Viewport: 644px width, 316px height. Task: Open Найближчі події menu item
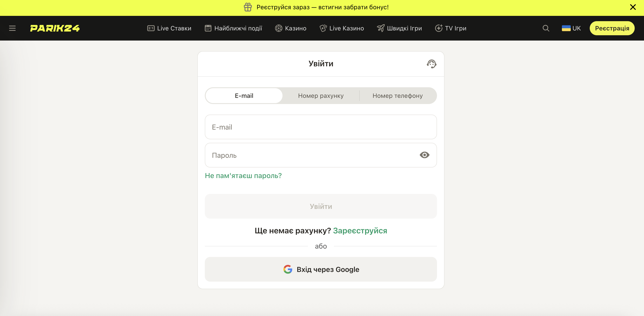(x=233, y=28)
